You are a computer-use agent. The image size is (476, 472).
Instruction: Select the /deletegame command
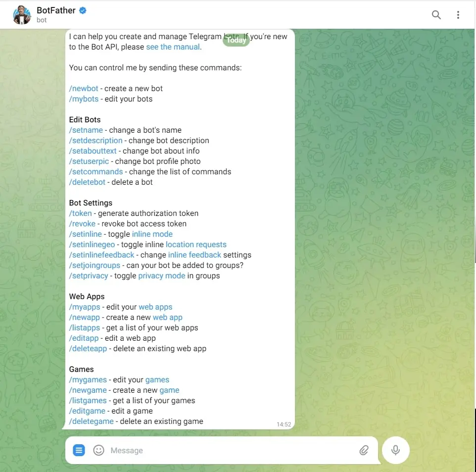point(92,421)
